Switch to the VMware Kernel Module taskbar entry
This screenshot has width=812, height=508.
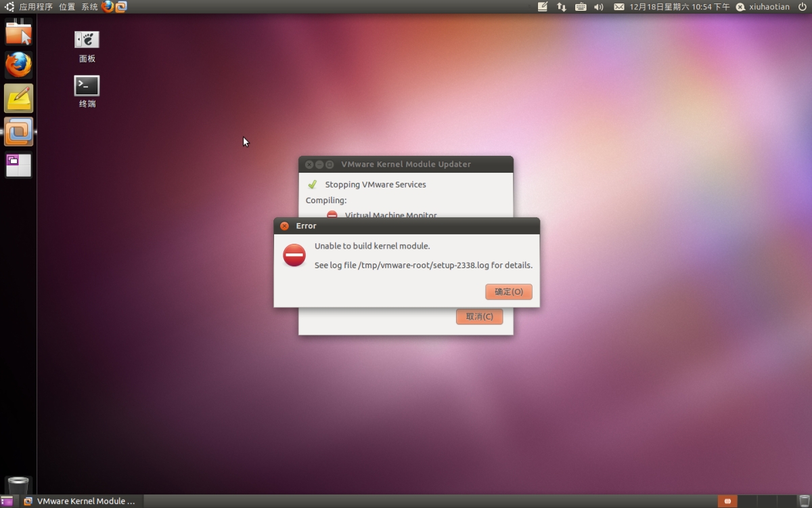[x=80, y=501]
